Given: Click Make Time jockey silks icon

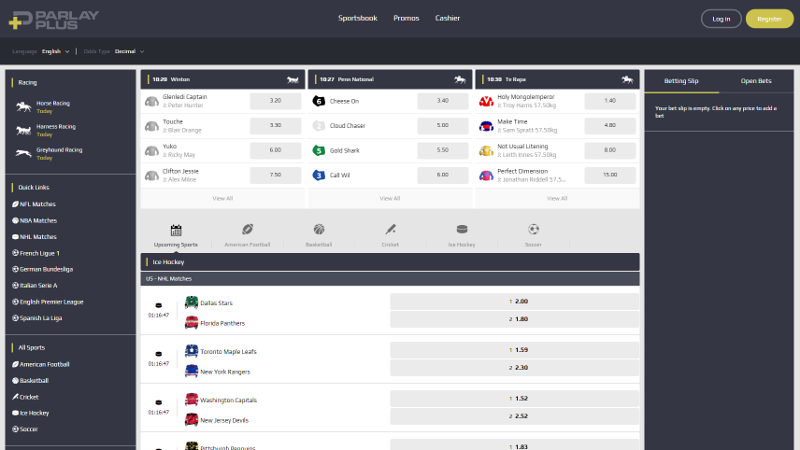Looking at the screenshot, I should tap(486, 126).
